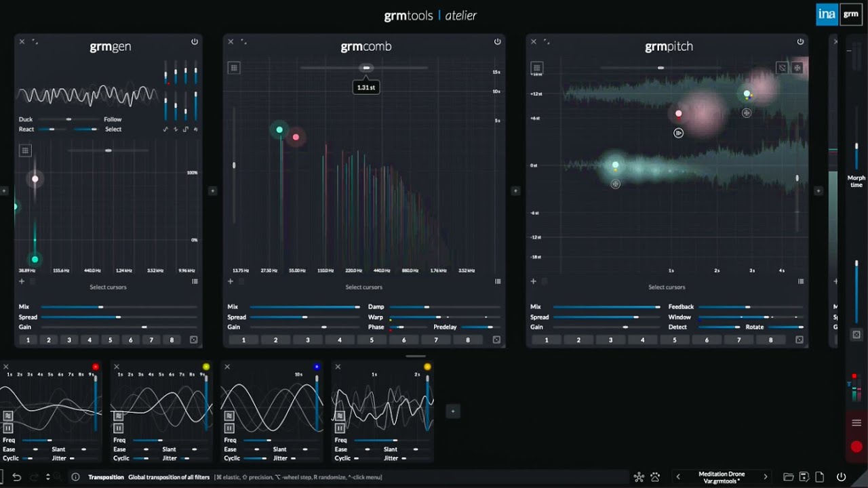Image resolution: width=868 pixels, height=488 pixels.
Task: Open the cursor list icon in grmgen
Action: pyautogui.click(x=195, y=281)
